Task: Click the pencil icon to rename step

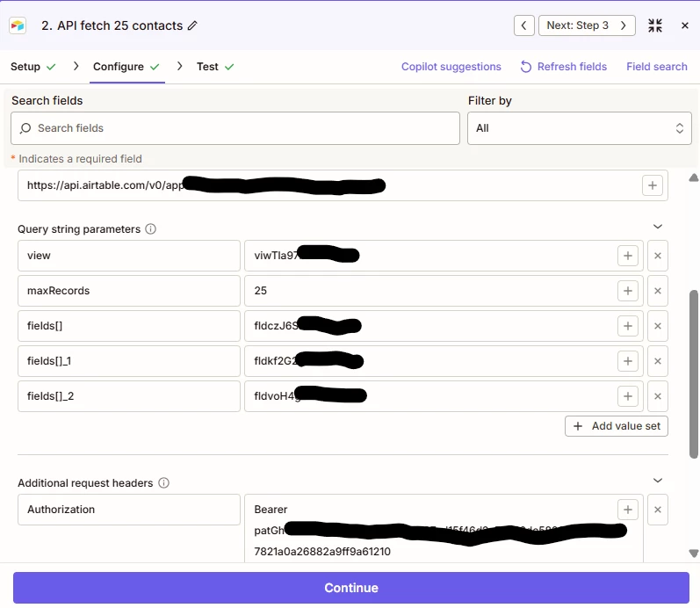Action: tap(192, 25)
